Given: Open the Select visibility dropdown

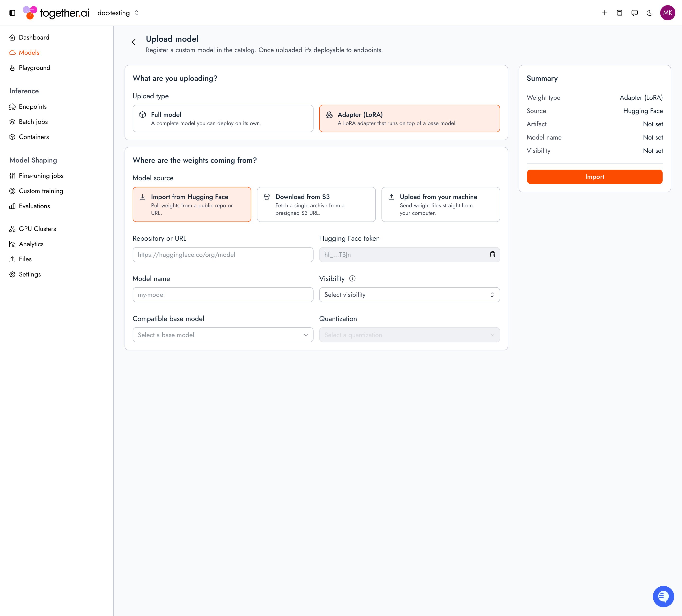Looking at the screenshot, I should 409,295.
